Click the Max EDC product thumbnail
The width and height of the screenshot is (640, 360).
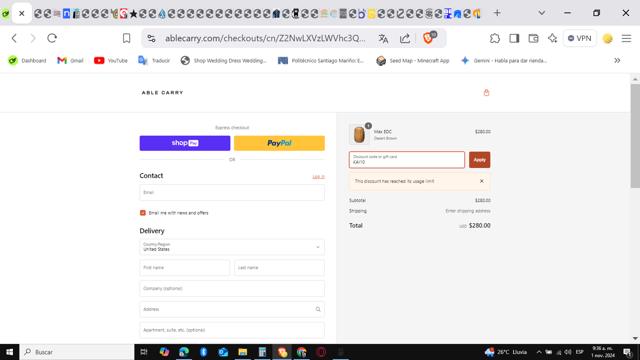359,135
